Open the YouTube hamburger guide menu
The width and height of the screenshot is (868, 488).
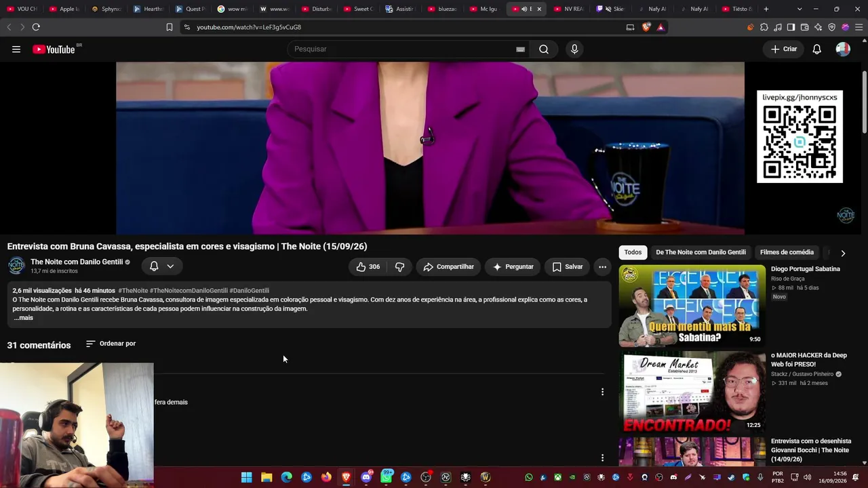tap(16, 49)
